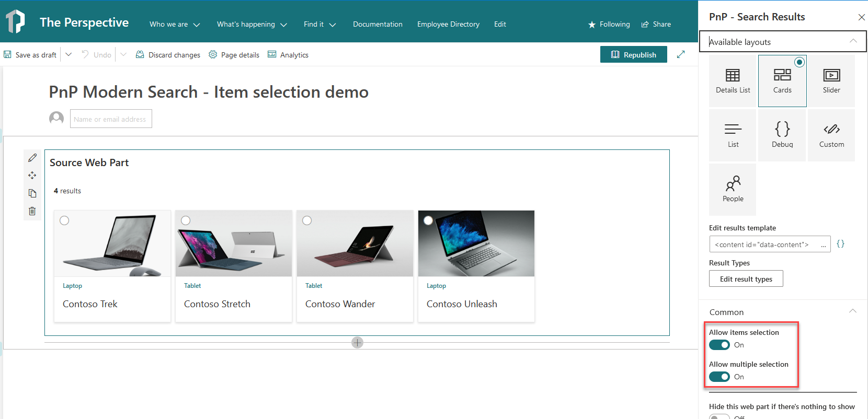Close the PnP Search Results pane
This screenshot has height=419, width=868.
(862, 17)
